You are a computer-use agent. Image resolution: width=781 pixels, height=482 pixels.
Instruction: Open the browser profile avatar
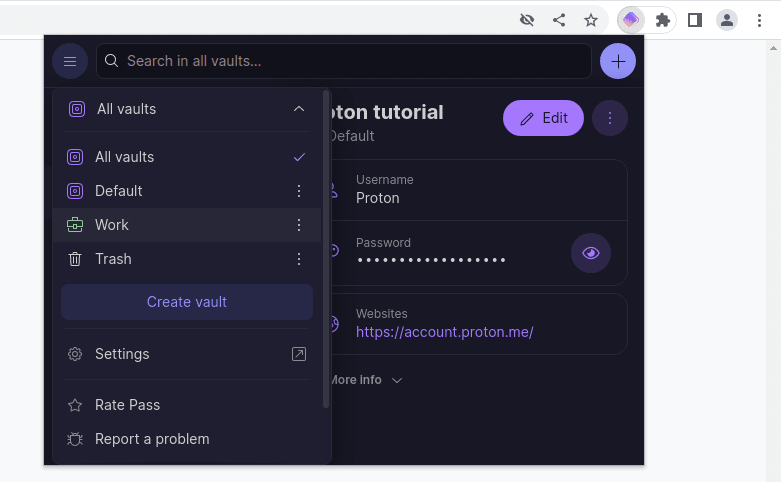[727, 20]
